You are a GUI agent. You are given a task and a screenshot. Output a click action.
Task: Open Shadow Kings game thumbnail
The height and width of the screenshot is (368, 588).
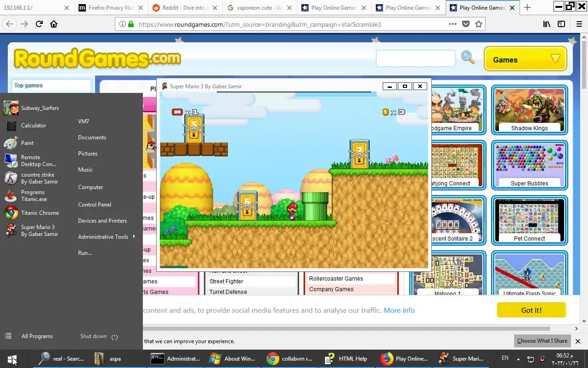coord(530,110)
